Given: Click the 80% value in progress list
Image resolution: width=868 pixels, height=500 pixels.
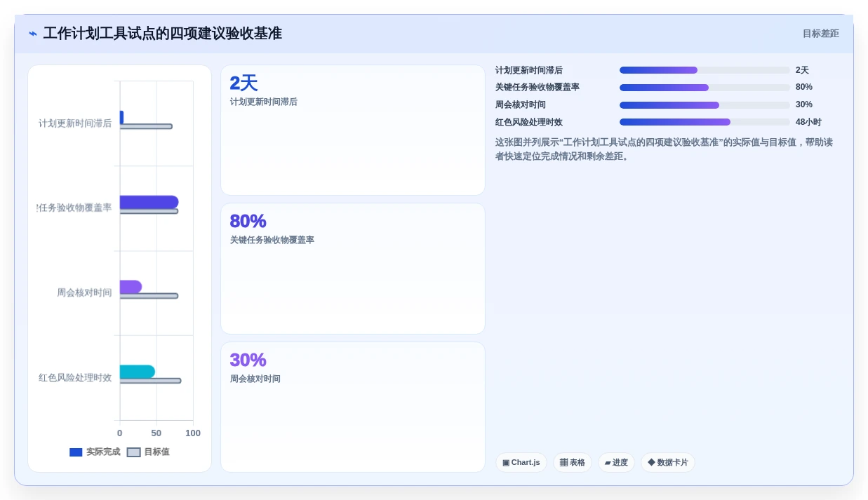Looking at the screenshot, I should point(804,87).
